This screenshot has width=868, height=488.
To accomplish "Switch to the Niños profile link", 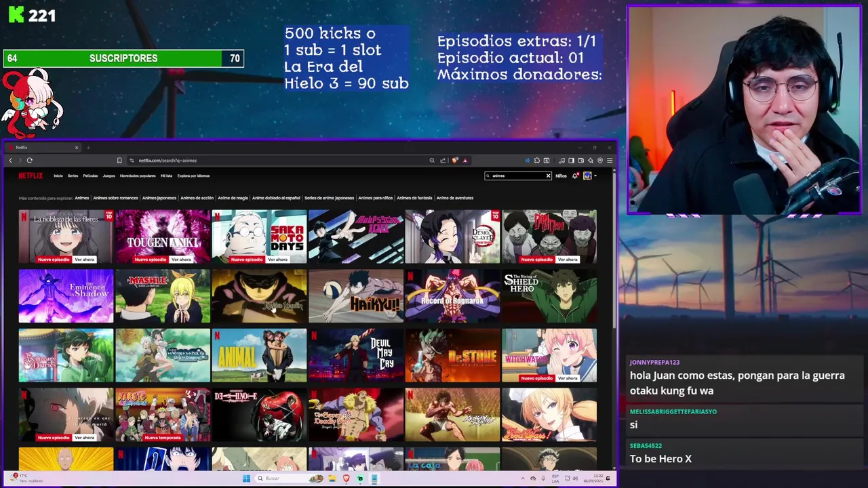I will pyautogui.click(x=561, y=176).
